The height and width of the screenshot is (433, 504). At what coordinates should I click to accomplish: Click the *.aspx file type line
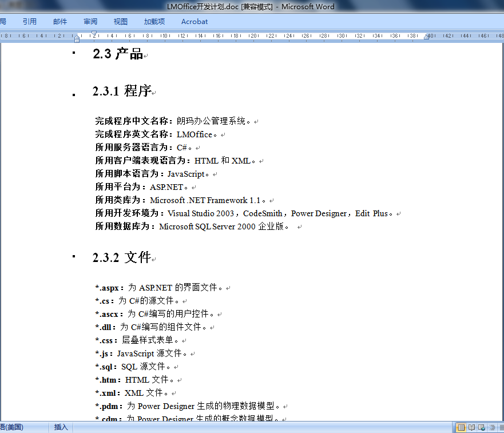159,288
